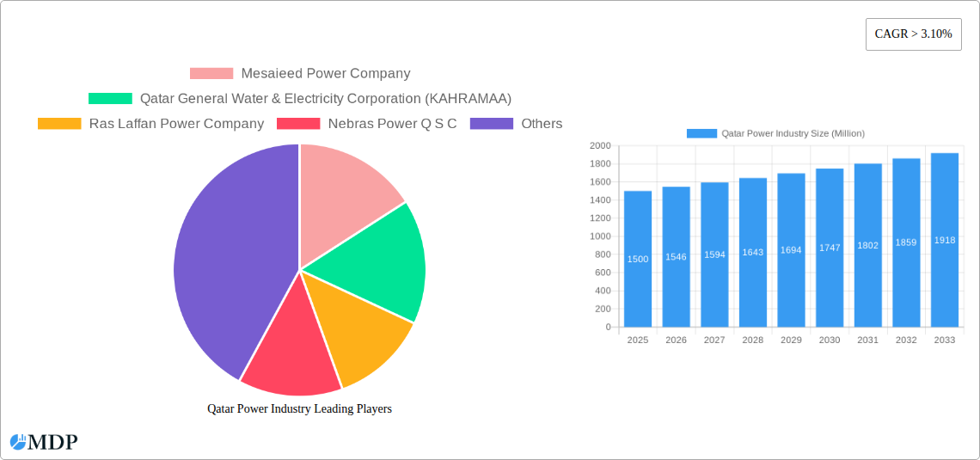The image size is (980, 460).
Task: Click the 2031 x-axis label
Action: point(868,340)
